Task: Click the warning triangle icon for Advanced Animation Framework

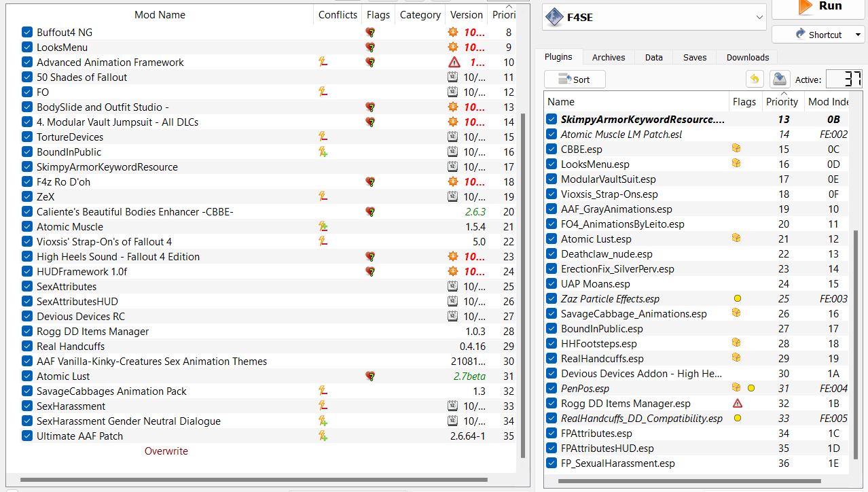Action: pyautogui.click(x=454, y=62)
